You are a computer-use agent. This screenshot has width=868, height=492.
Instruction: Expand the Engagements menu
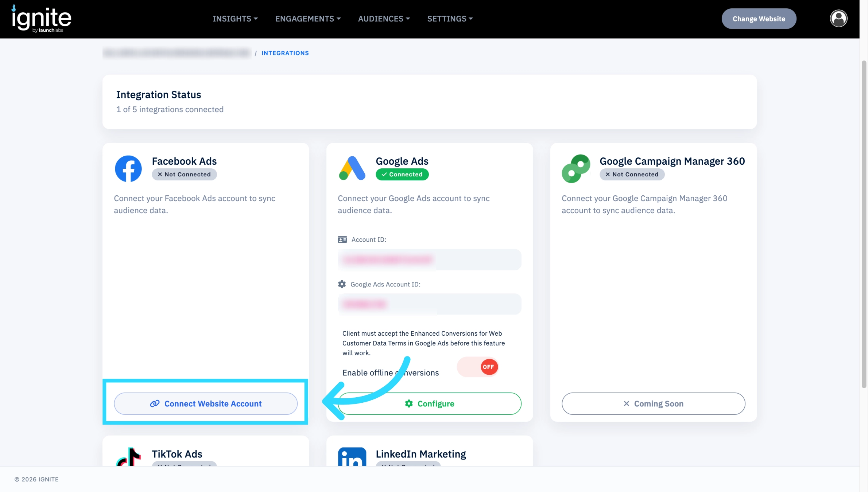308,19
